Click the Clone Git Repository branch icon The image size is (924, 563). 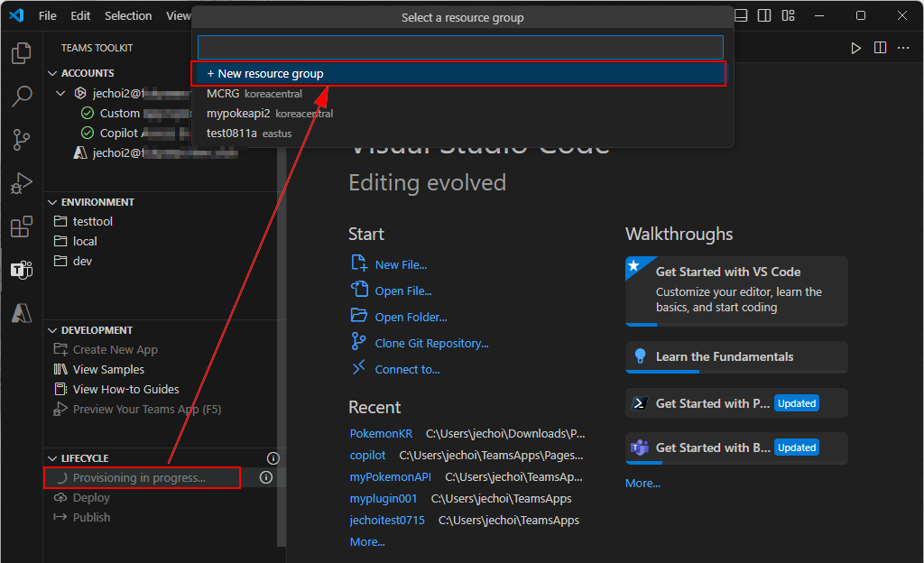pyautogui.click(x=358, y=341)
